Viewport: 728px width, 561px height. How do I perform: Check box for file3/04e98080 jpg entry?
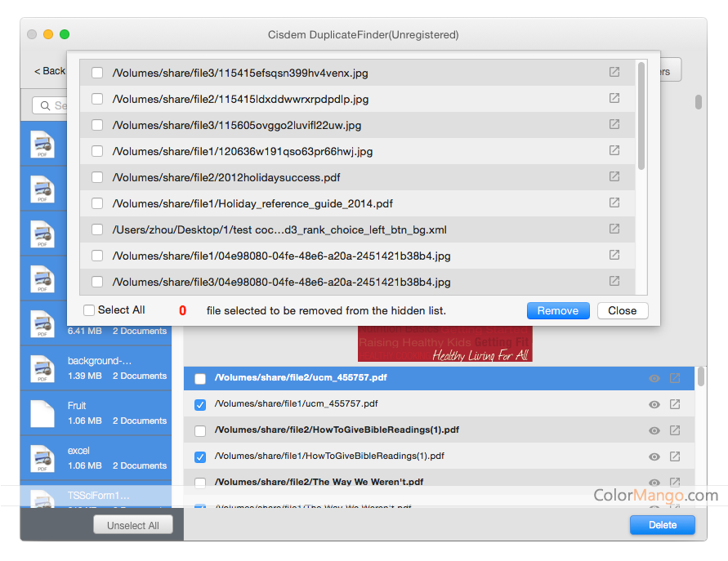pyautogui.click(x=97, y=282)
